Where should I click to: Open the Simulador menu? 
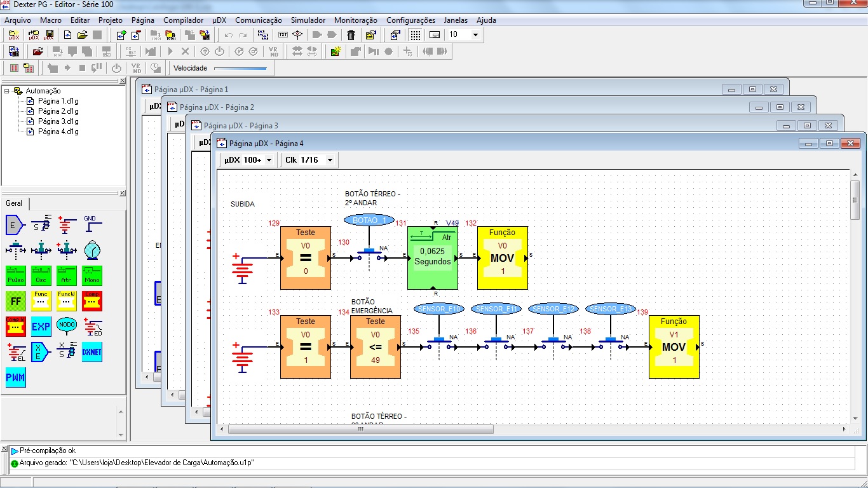pos(308,20)
